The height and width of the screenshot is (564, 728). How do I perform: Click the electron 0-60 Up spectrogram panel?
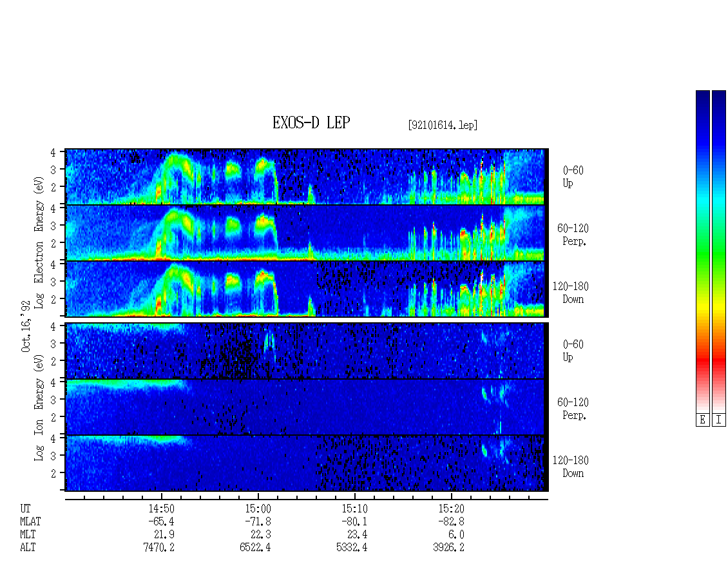pyautogui.click(x=305, y=177)
